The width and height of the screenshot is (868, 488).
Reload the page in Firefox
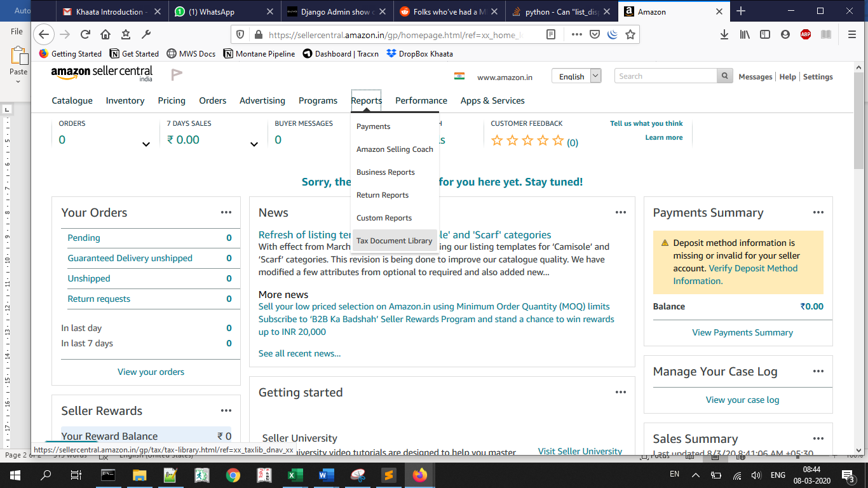(x=85, y=35)
